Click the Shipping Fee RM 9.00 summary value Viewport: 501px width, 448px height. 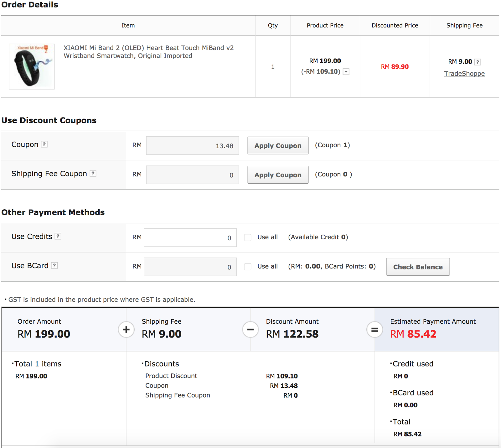(162, 334)
